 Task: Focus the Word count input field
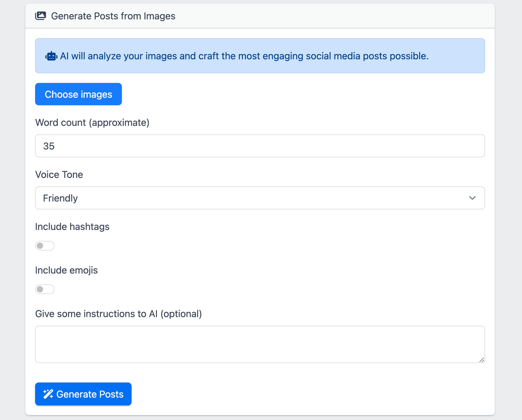tap(260, 146)
